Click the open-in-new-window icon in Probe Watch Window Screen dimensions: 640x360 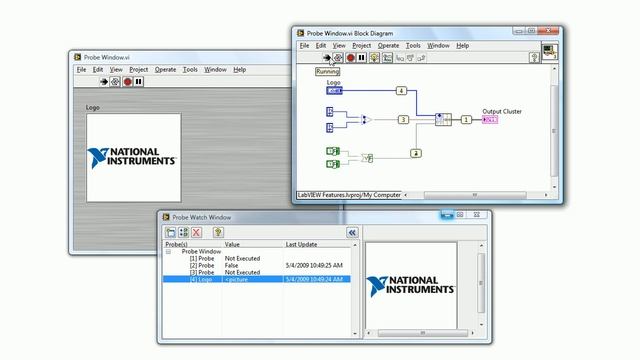click(x=171, y=232)
